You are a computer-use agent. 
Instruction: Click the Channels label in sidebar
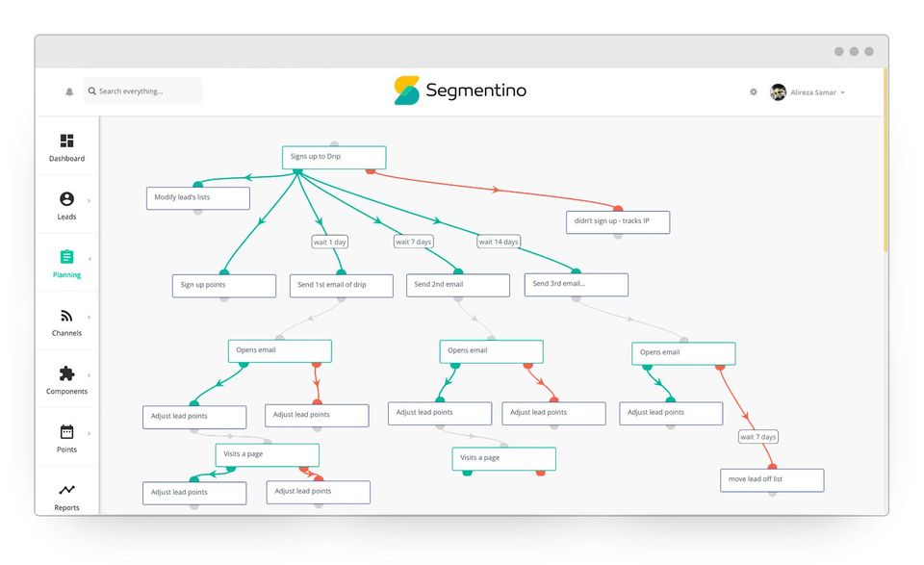pyautogui.click(x=66, y=333)
